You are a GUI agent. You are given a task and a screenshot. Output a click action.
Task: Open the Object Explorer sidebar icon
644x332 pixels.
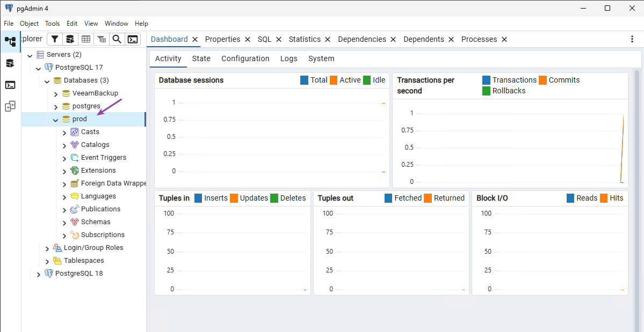click(x=10, y=41)
